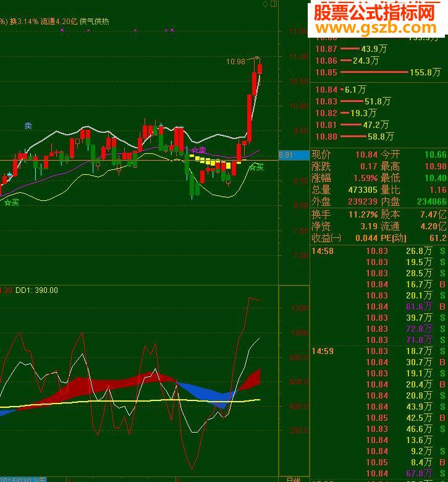Click the PE(动) value 61.2

[438, 238]
